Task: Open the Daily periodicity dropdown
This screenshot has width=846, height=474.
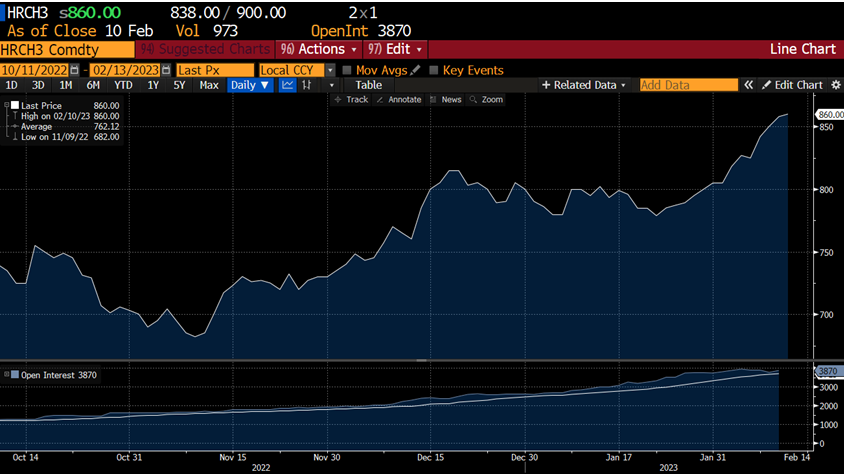Action: click(249, 86)
